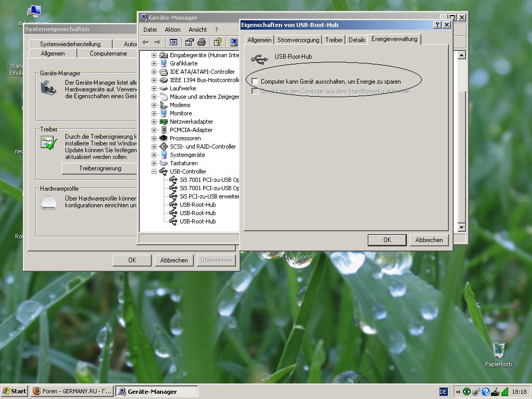Viewport: 532px width, 399px height.
Task: Click the scan for hardware changes toolbar icon
Action: pos(234,42)
